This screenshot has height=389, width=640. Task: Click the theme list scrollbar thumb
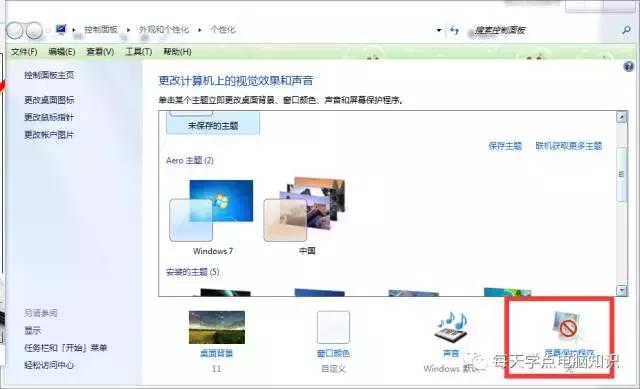[622, 174]
